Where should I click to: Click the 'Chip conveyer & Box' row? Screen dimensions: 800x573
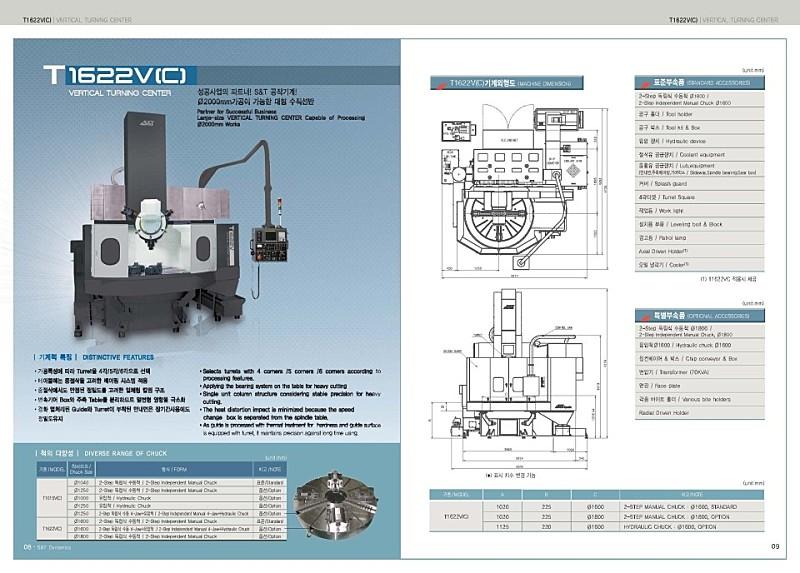(699, 359)
